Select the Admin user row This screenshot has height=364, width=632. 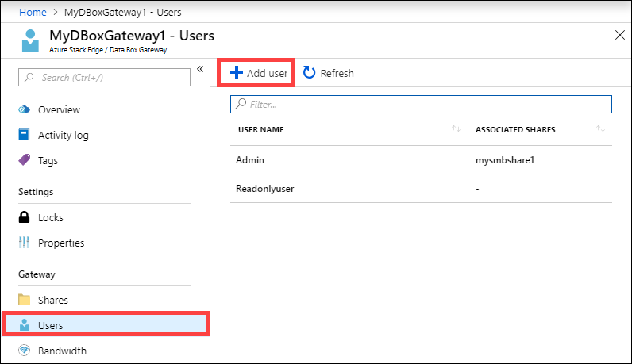tap(421, 160)
